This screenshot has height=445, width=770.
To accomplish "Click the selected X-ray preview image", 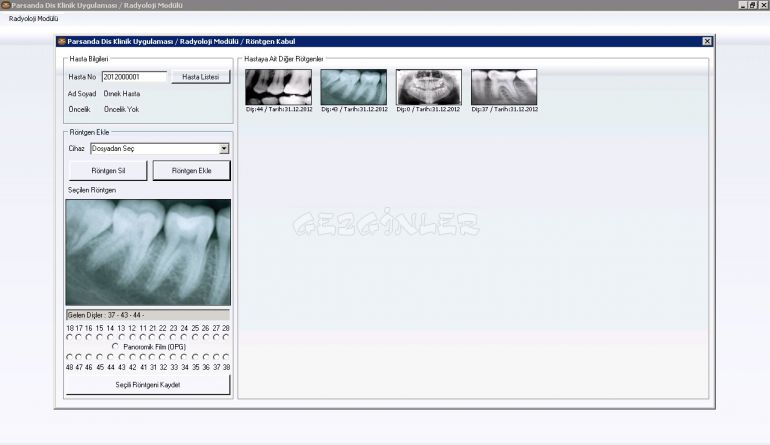I will pos(148,252).
